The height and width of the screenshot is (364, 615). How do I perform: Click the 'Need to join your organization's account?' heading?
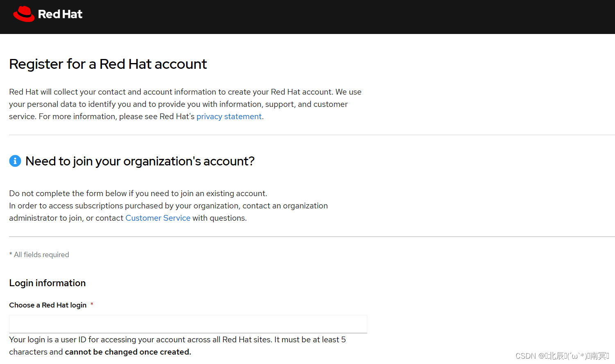[x=140, y=161]
